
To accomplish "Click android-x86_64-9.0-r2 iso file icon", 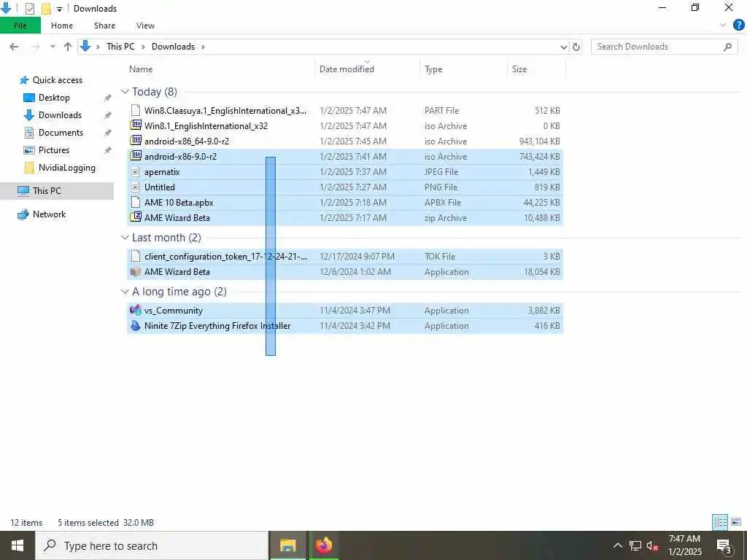I will pyautogui.click(x=136, y=141).
